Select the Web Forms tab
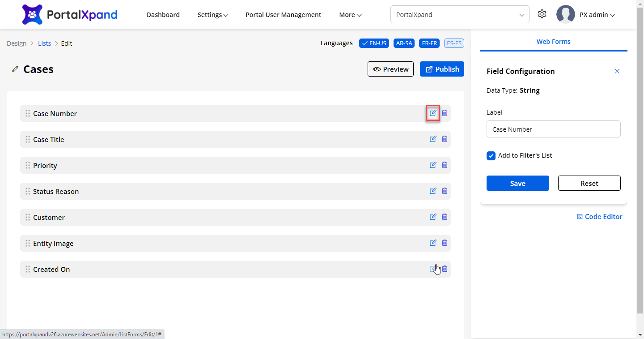The image size is (644, 339). coord(553,42)
